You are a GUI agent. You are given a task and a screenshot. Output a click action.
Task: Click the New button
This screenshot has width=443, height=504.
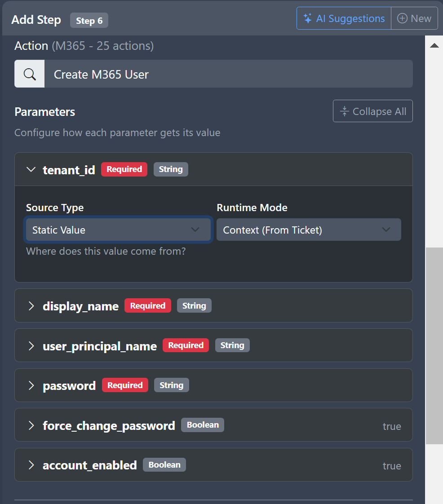414,18
